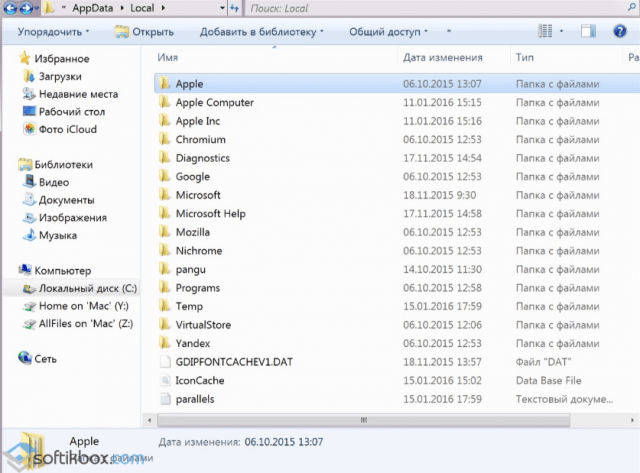
Task: Select the IconCache file icon
Action: tap(165, 380)
